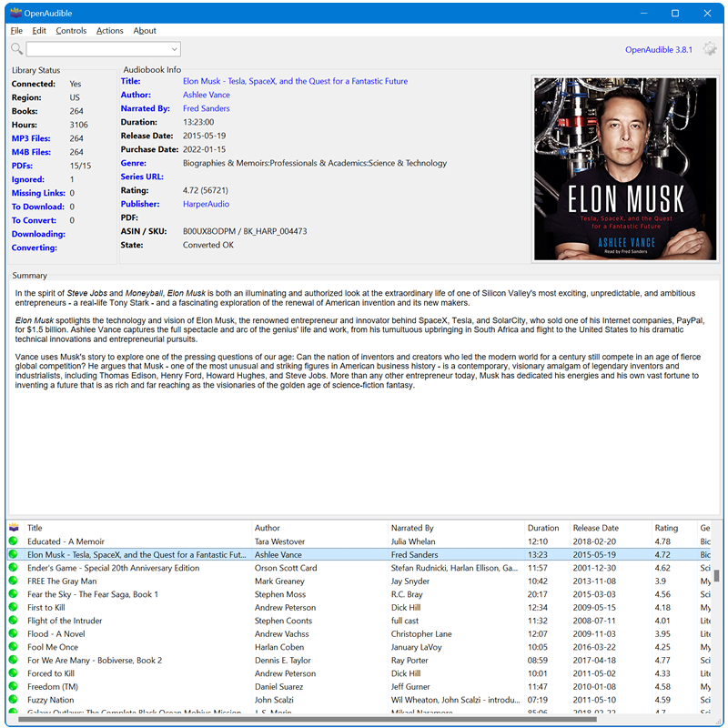Click the book icon in table header
The height and width of the screenshot is (728, 728).
pyautogui.click(x=14, y=528)
